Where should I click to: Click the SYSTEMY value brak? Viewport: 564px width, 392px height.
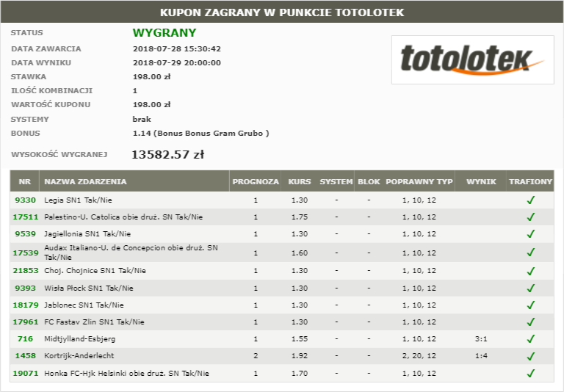pos(142,120)
